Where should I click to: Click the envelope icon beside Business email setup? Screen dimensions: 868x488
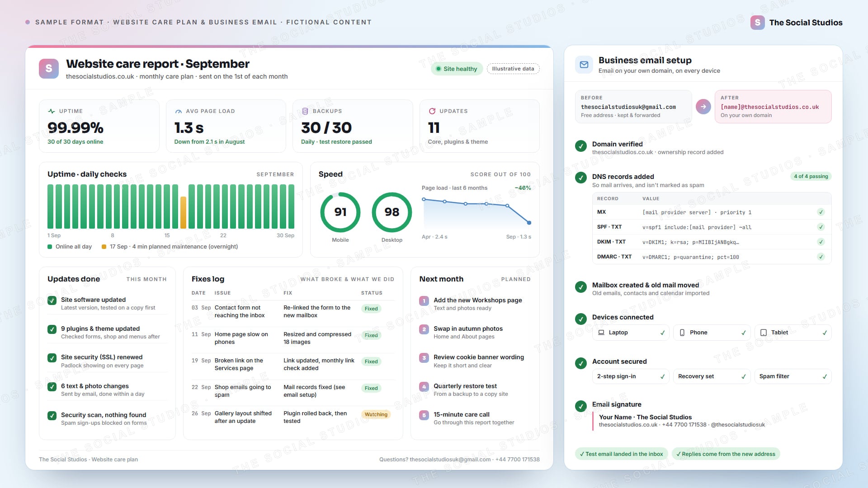[x=584, y=65]
